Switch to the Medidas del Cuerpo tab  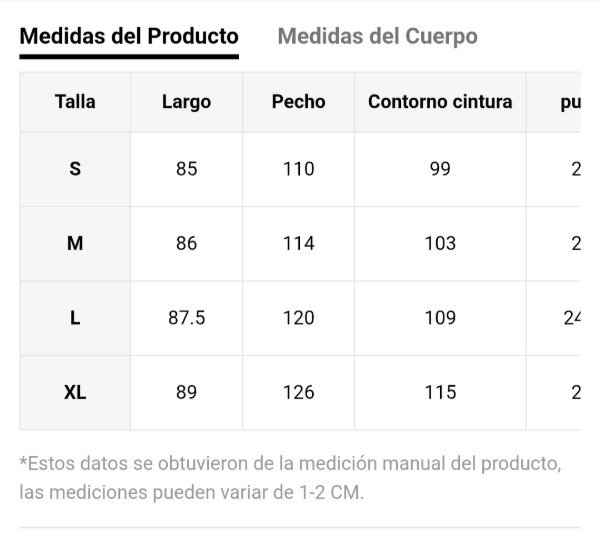[377, 37]
